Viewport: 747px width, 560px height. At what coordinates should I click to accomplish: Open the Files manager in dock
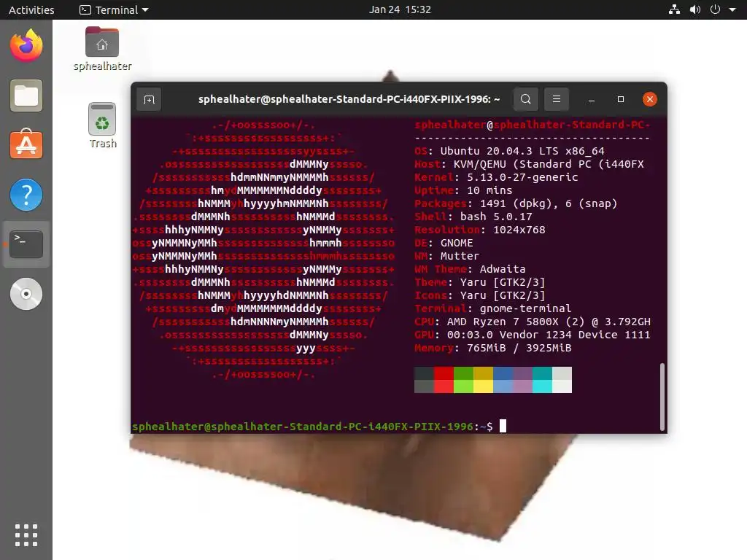(26, 96)
